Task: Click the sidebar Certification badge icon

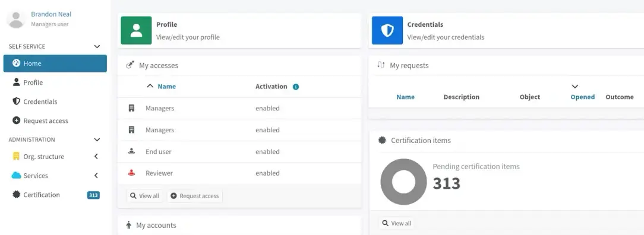Action: pyautogui.click(x=17, y=195)
